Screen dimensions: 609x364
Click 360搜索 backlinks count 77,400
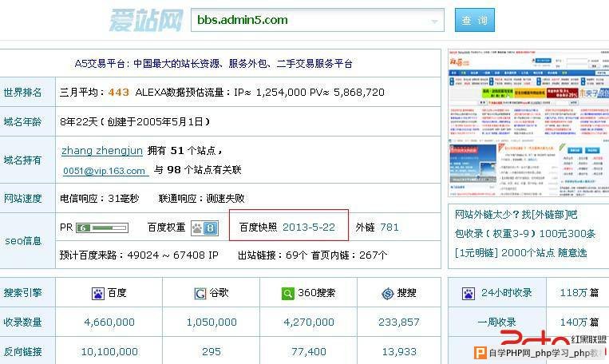309,351
